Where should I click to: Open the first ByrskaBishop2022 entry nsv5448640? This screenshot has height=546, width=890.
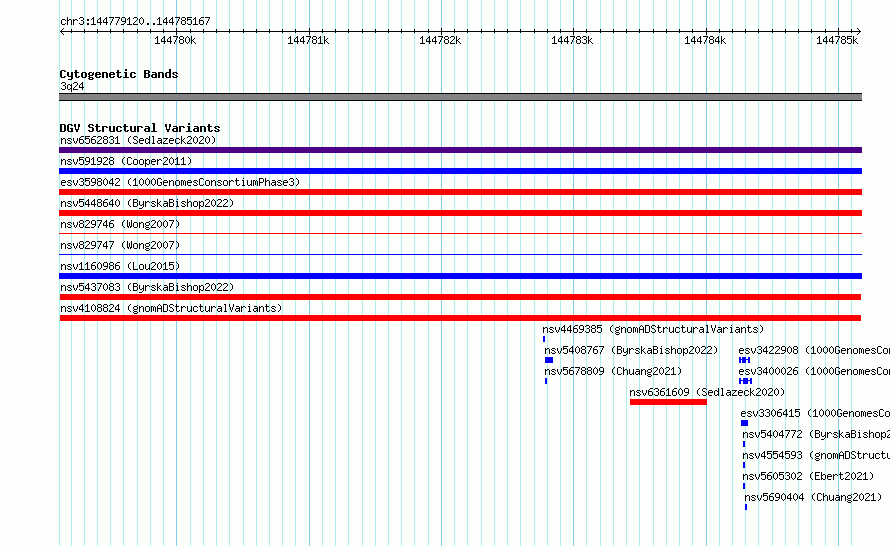click(147, 203)
